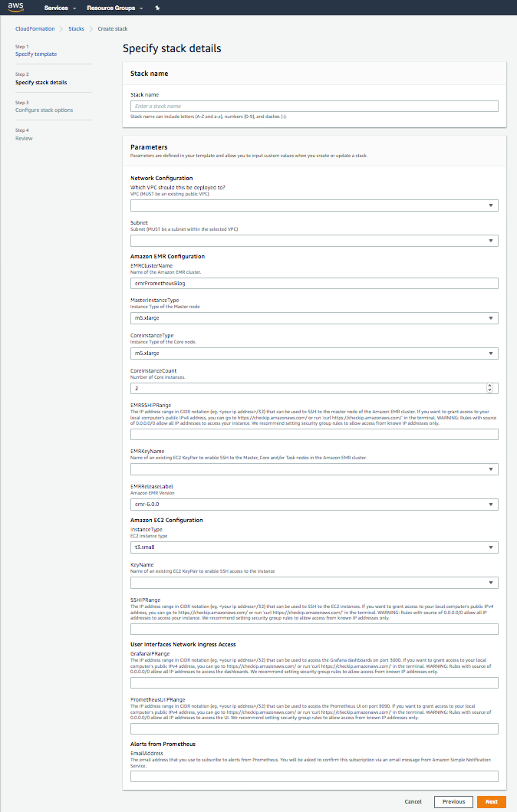This screenshot has height=812, width=517.
Task: Click the Amazon EC2 Configuration heading
Action: 166,520
